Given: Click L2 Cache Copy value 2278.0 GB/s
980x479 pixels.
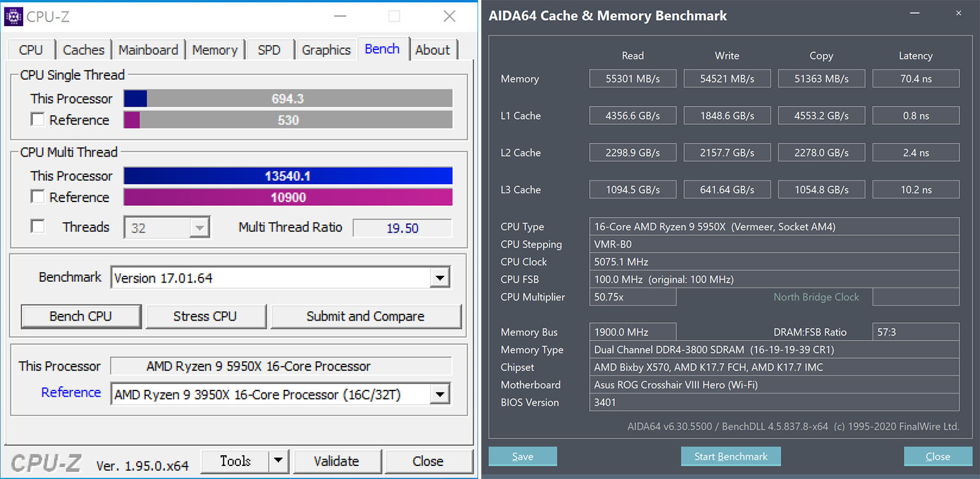Looking at the screenshot, I should pos(821,153).
